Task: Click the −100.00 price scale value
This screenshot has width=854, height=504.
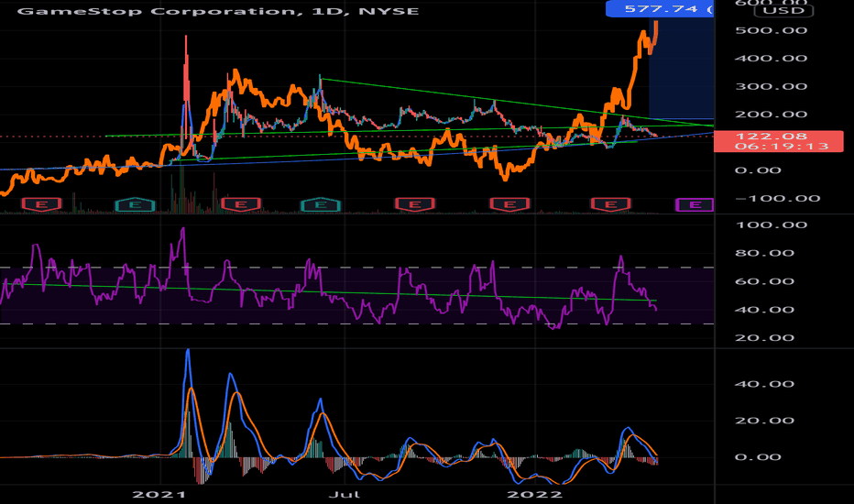Action: pyautogui.click(x=777, y=198)
